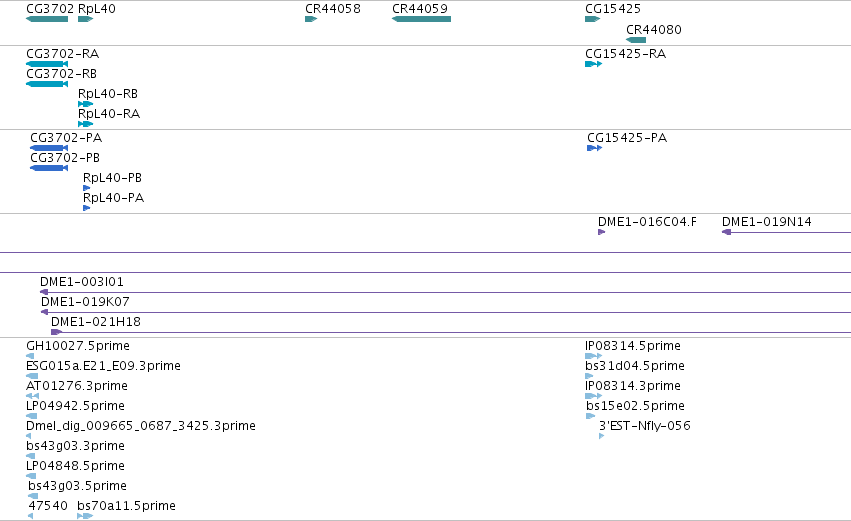Open the bs43g03.5prime EST label

78,486
